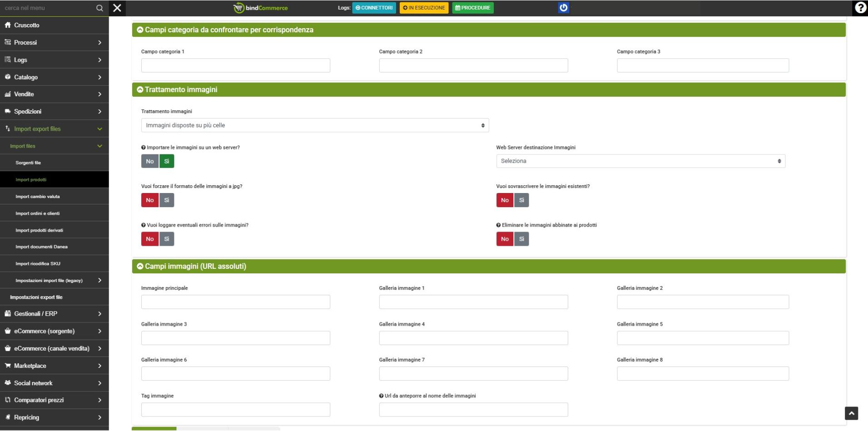
Task: Open help via the question mark icon
Action: [860, 8]
